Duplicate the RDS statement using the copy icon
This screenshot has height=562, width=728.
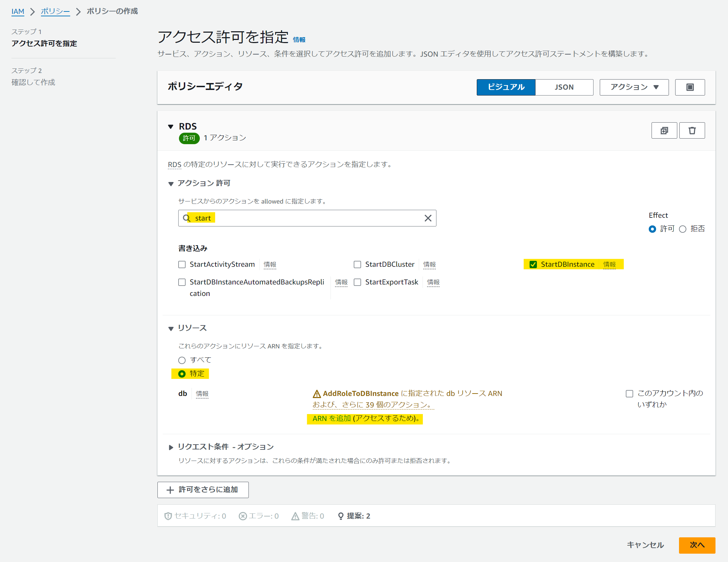click(664, 130)
